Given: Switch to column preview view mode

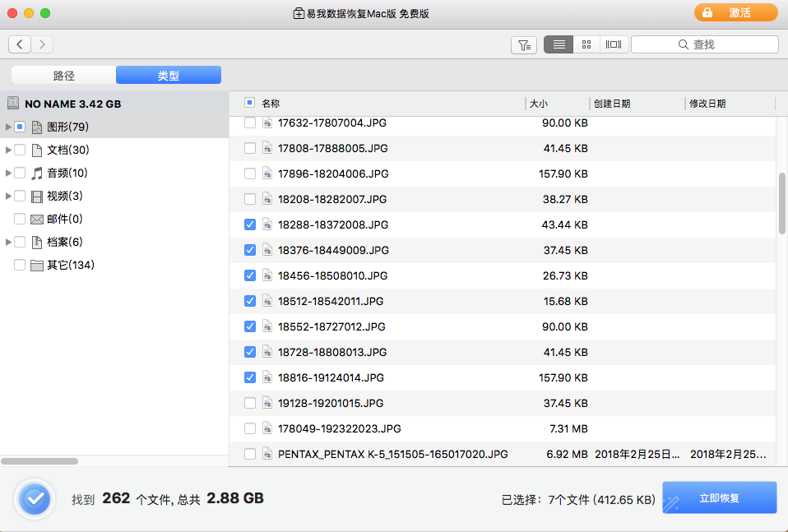Looking at the screenshot, I should (x=613, y=44).
